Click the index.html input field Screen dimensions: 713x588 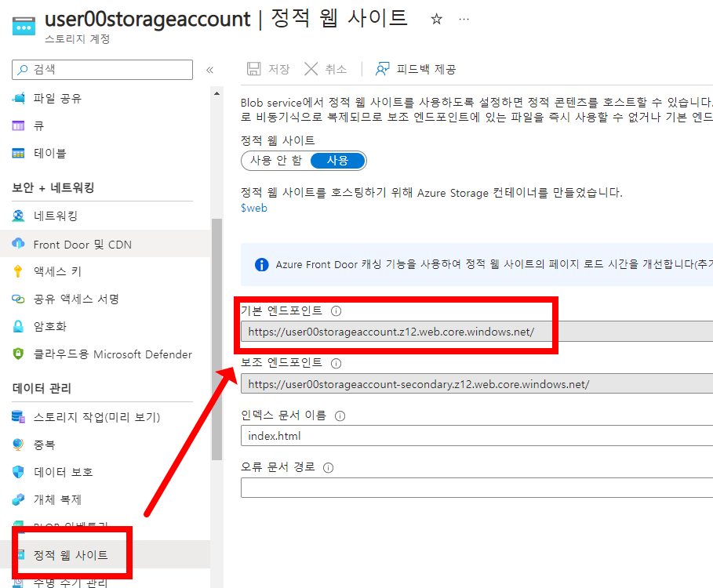477,436
